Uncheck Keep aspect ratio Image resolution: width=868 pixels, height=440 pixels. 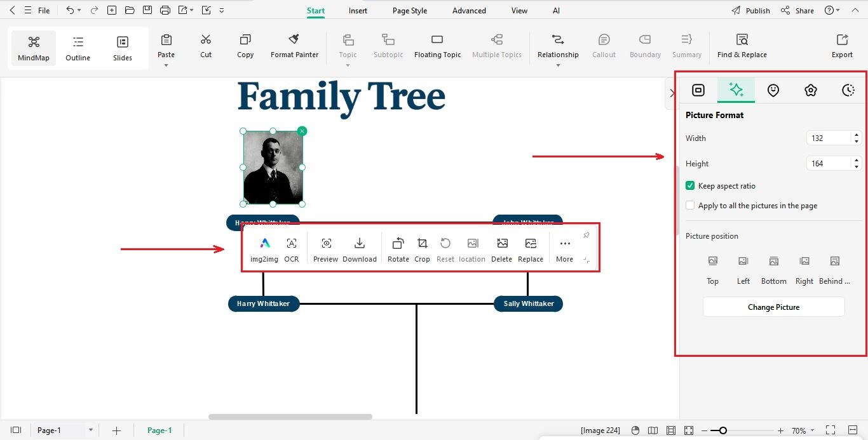pos(690,186)
